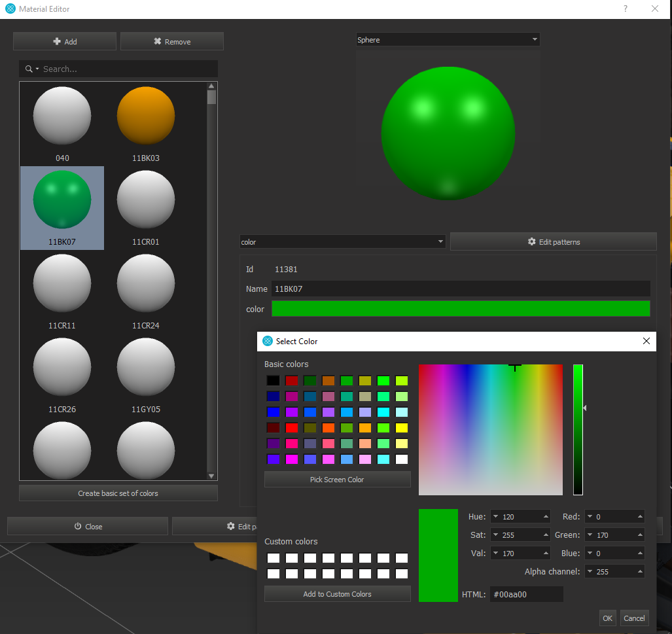Viewport: 672px width, 634px height.
Task: Pick the black basic color swatch
Action: tap(273, 380)
